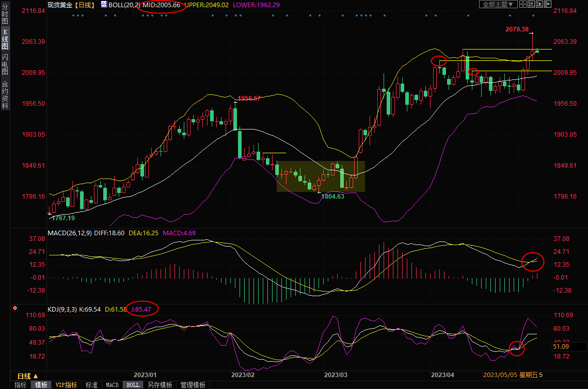The height and width of the screenshot is (389, 588).
Task: Select the 合约资料 sidebar tab
Action: pos(5,95)
